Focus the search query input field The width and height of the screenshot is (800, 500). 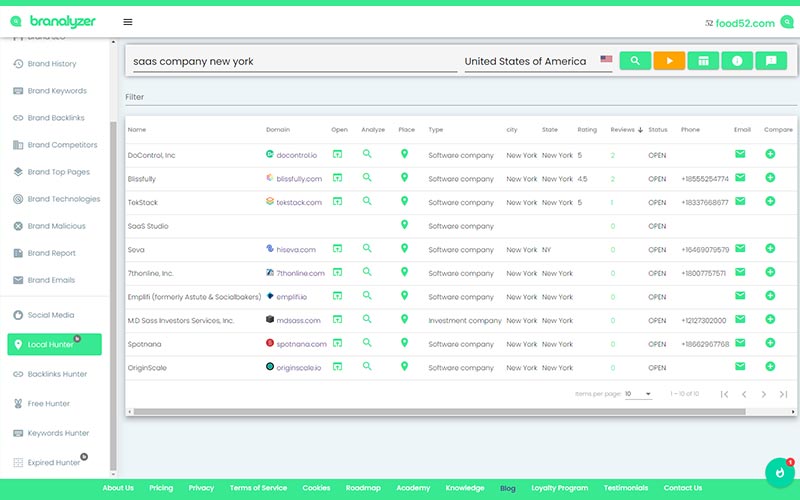click(x=295, y=61)
